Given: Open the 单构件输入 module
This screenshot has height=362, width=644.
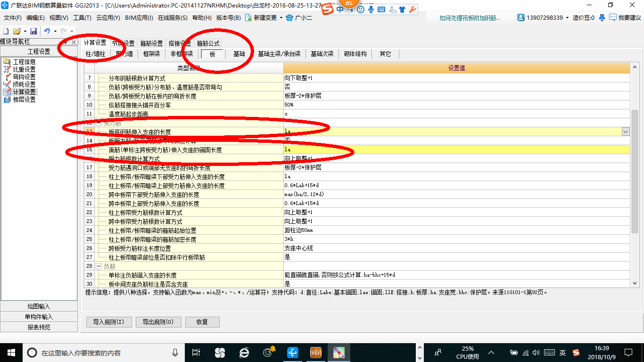Looking at the screenshot, I should [39, 317].
